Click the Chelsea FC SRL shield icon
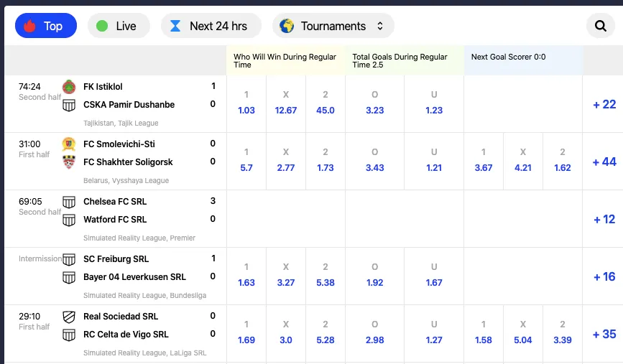 (x=69, y=202)
